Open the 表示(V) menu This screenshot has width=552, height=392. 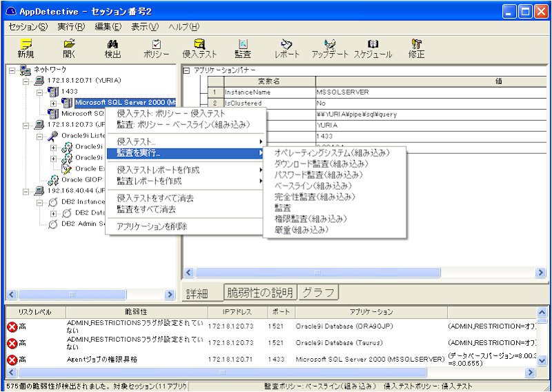click(145, 27)
